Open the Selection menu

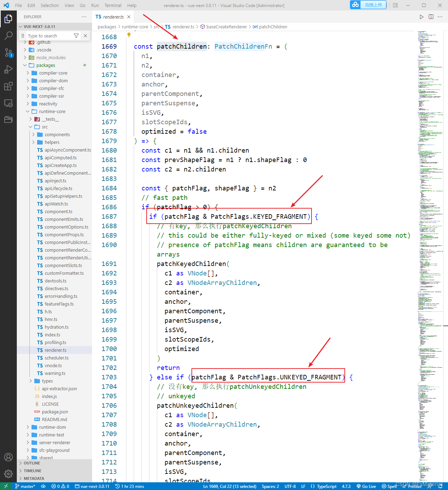[x=50, y=5]
